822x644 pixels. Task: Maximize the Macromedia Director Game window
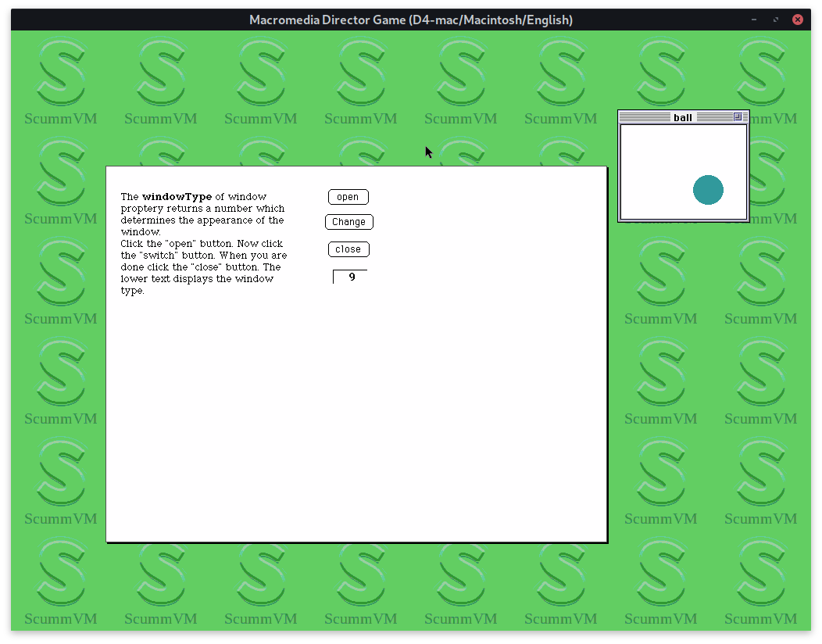coord(775,20)
